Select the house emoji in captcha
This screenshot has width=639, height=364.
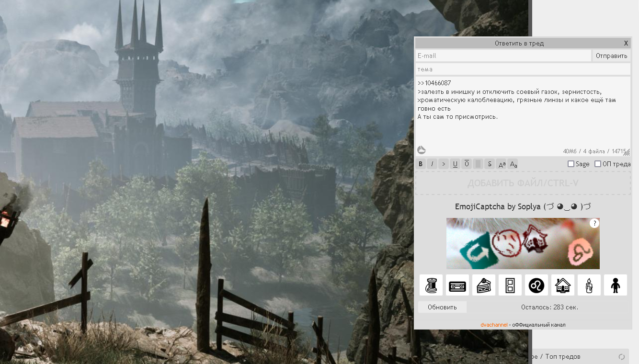point(563,285)
